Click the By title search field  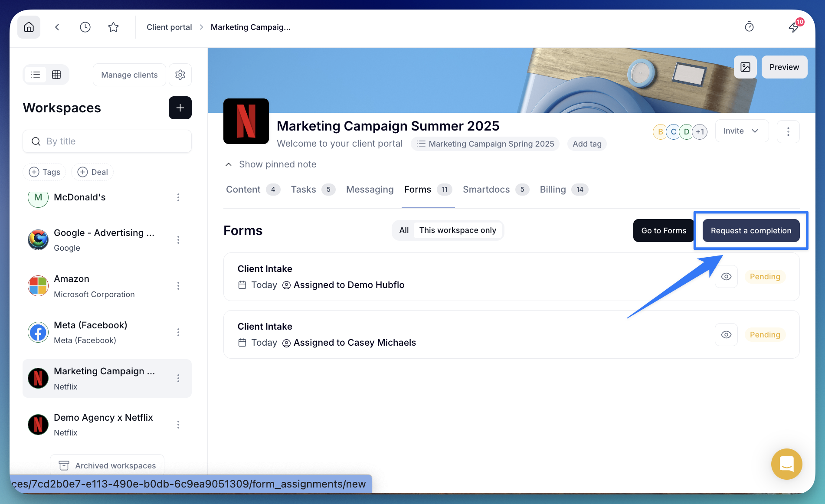(107, 141)
